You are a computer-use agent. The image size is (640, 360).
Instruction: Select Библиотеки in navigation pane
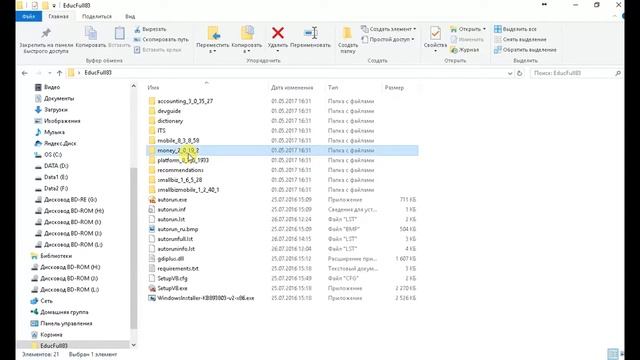coord(56,256)
